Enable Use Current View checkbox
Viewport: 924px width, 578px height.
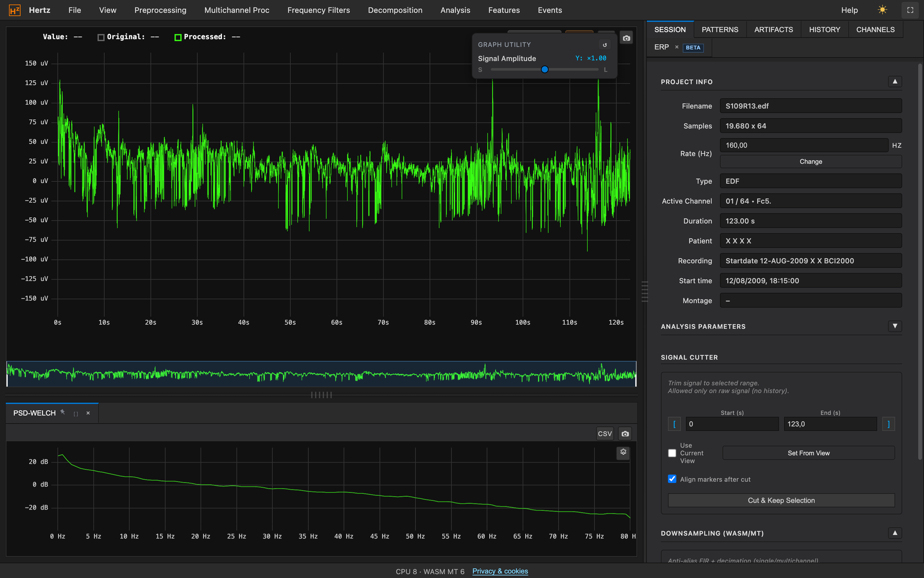[672, 453]
